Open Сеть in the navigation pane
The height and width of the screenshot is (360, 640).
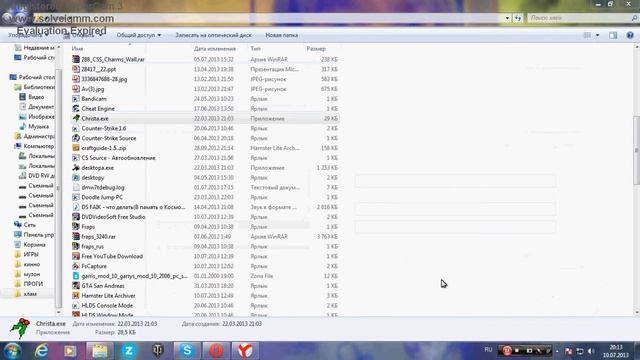click(25, 225)
